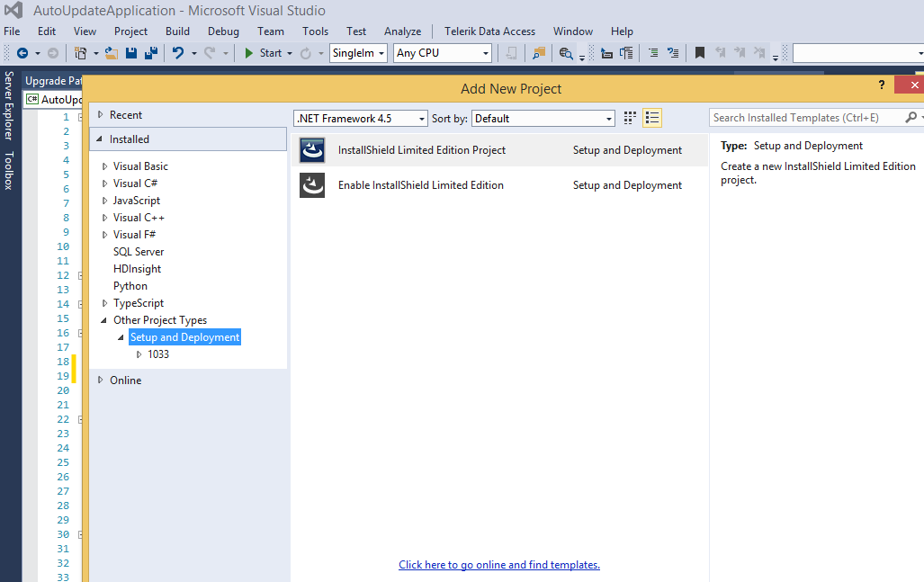This screenshot has height=582, width=924.
Task: Click the Visual Studio logo icon
Action: tap(13, 10)
